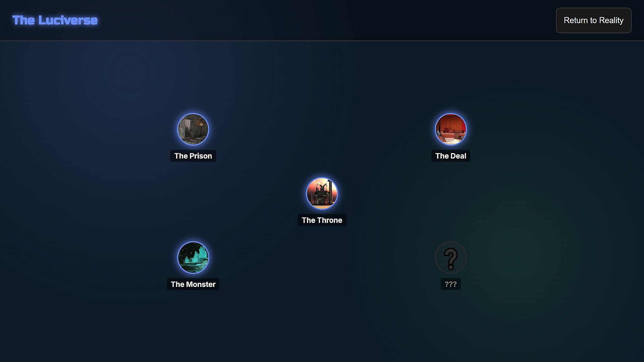This screenshot has height=362, width=644.
Task: Exit the Luciverse via top-right button
Action: point(593,20)
